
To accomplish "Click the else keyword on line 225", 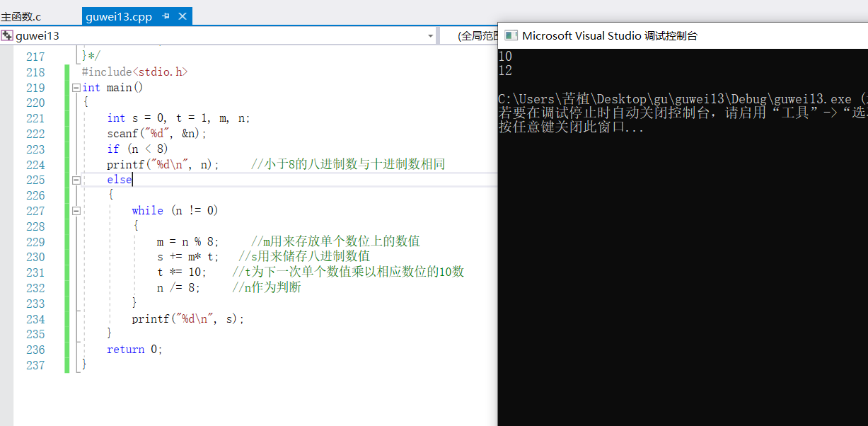I will 120,180.
